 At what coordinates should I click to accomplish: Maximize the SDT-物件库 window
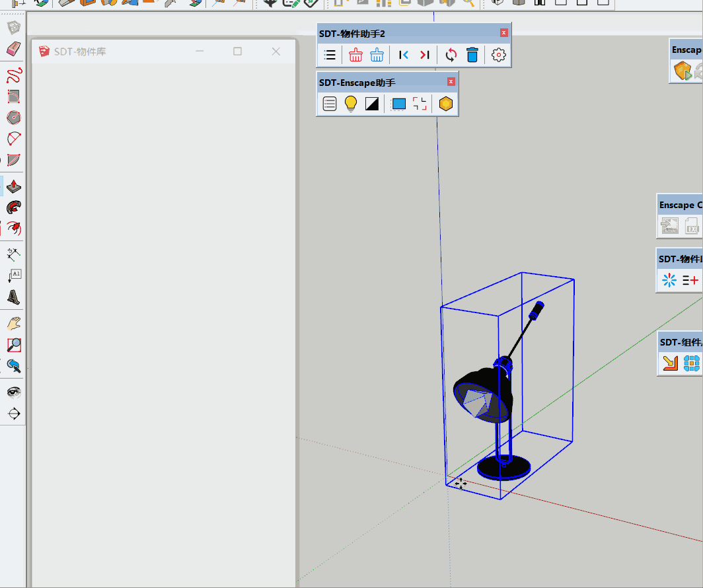(238, 52)
